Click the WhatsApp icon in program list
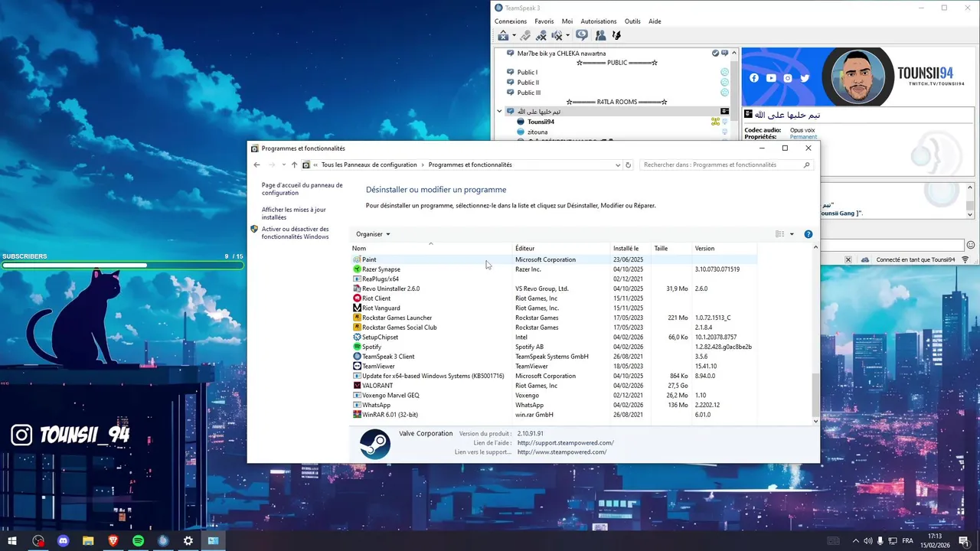 tap(357, 405)
